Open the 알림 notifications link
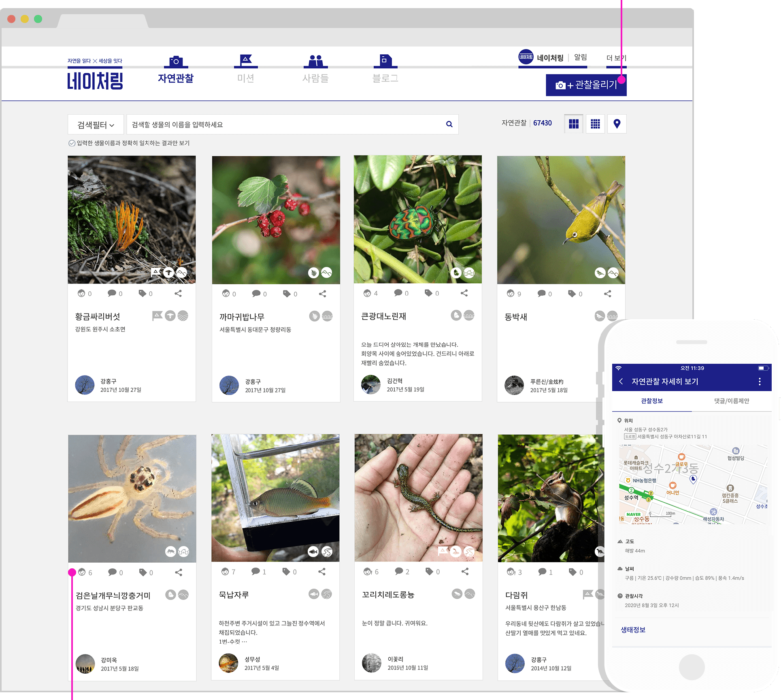This screenshot has width=781, height=700. [580, 58]
